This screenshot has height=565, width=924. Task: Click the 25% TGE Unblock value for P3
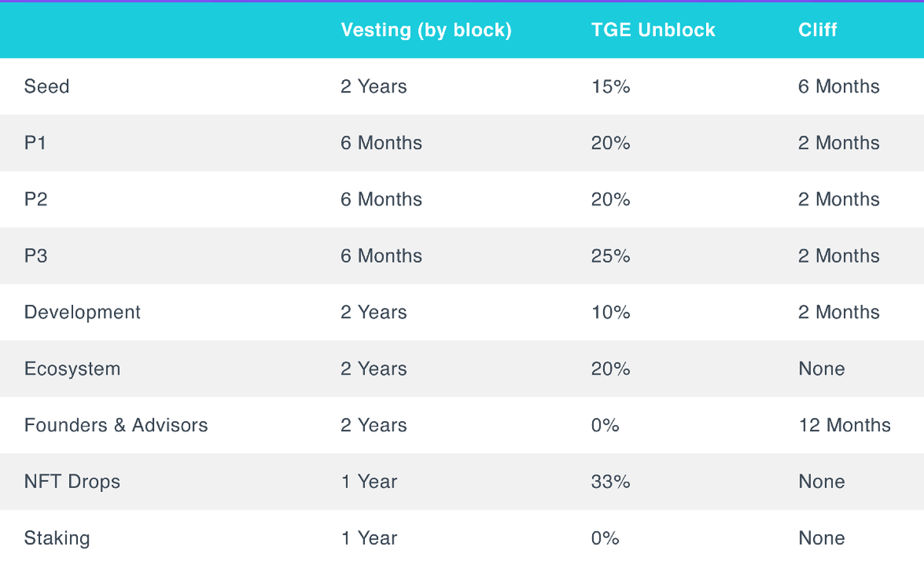[611, 256]
